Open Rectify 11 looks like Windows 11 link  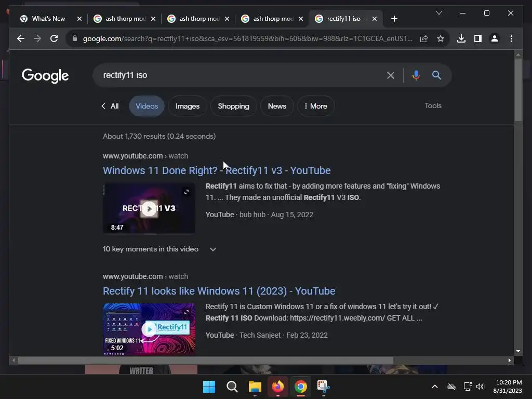(219, 291)
